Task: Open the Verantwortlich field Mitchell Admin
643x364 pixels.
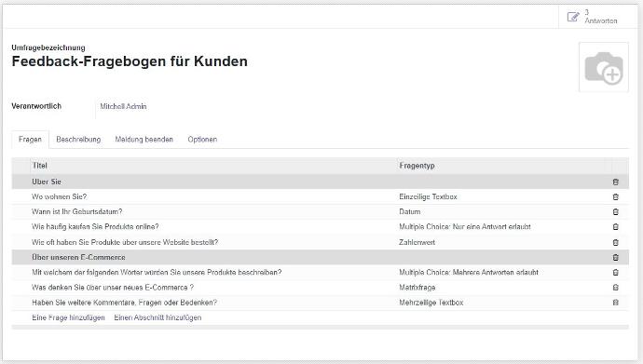Action: pos(123,106)
